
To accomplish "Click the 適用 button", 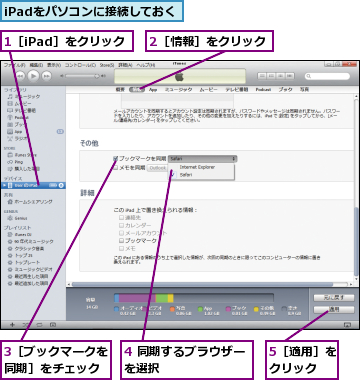I will click(x=334, y=310).
